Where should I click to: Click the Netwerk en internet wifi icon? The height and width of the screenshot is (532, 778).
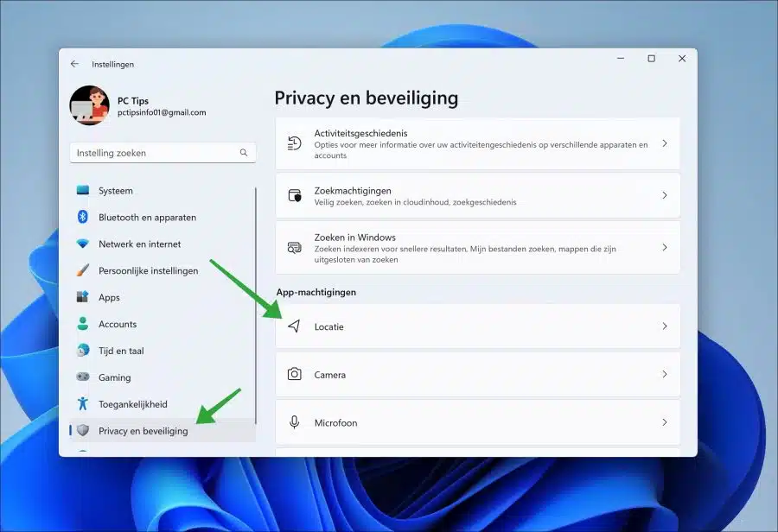83,244
